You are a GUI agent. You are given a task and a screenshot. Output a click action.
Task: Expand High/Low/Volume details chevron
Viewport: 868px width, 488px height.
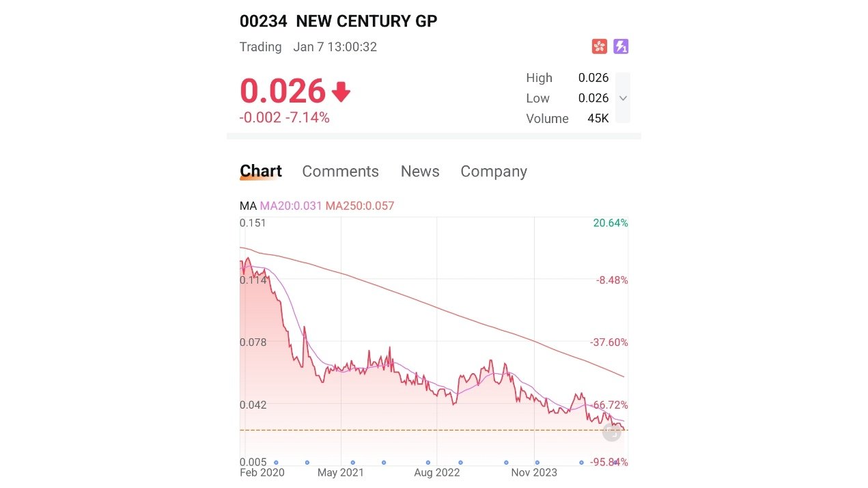coord(623,98)
